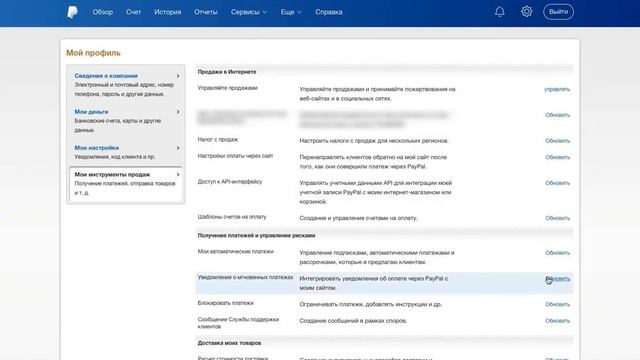The height and width of the screenshot is (360, 640).
Task: Open the Обзор menu item
Action: 102,12
